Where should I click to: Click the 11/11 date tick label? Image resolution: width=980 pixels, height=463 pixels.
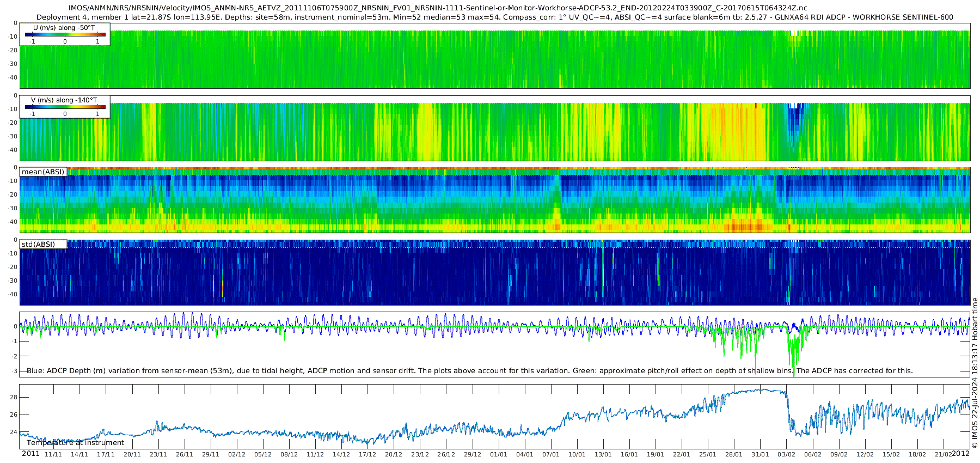(x=53, y=455)
